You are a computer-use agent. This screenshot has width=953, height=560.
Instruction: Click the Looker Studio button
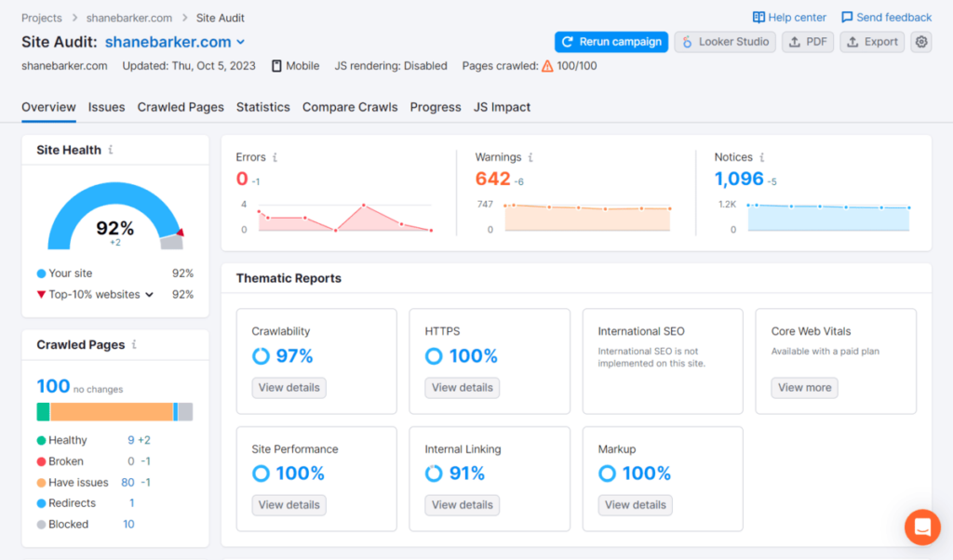[x=725, y=42]
